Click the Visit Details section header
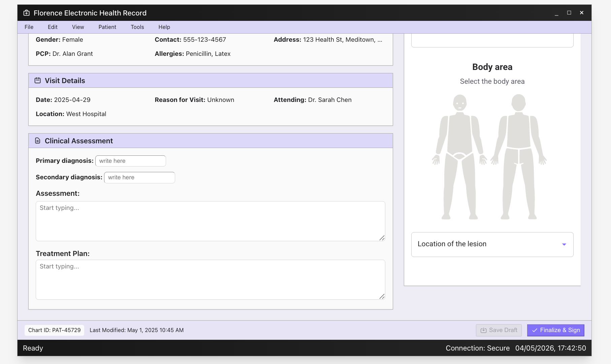The height and width of the screenshot is (364, 611). click(x=211, y=80)
